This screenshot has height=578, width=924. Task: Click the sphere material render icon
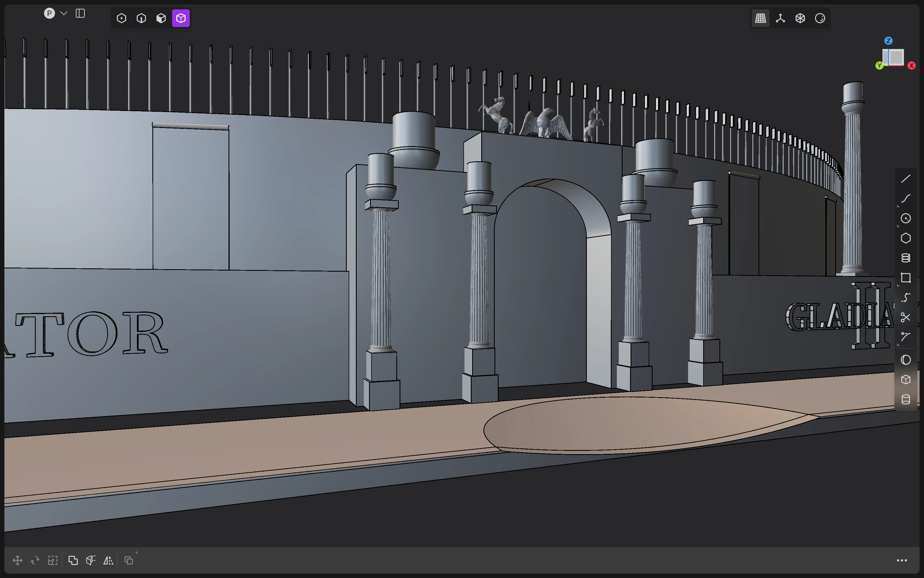[820, 18]
